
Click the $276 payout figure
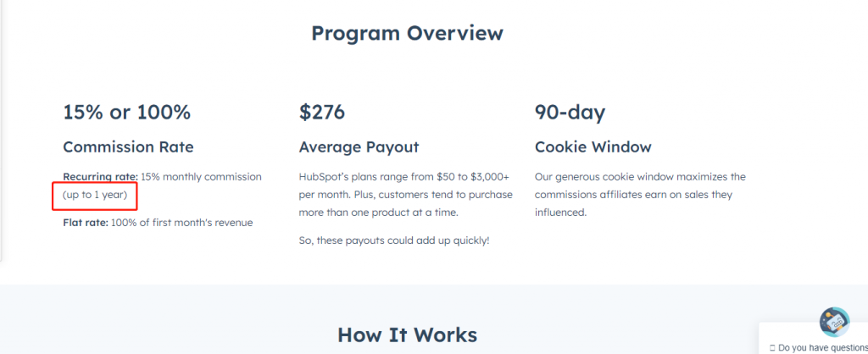(x=322, y=112)
